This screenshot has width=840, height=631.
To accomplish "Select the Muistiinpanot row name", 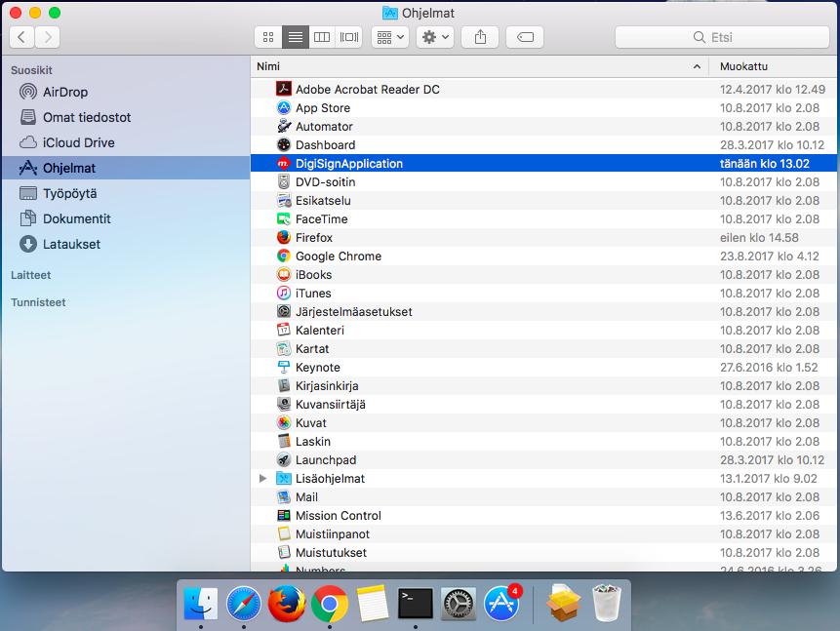I will pyautogui.click(x=333, y=534).
